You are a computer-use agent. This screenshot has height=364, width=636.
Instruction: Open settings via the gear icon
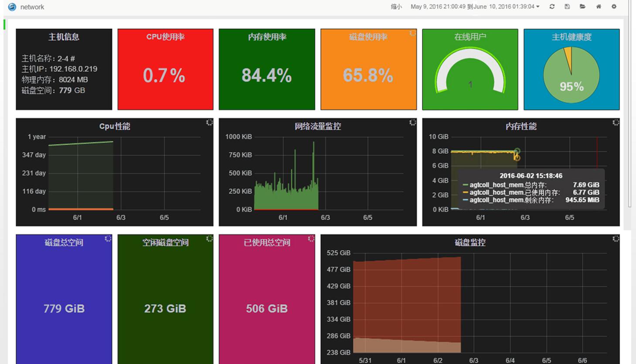(x=614, y=7)
